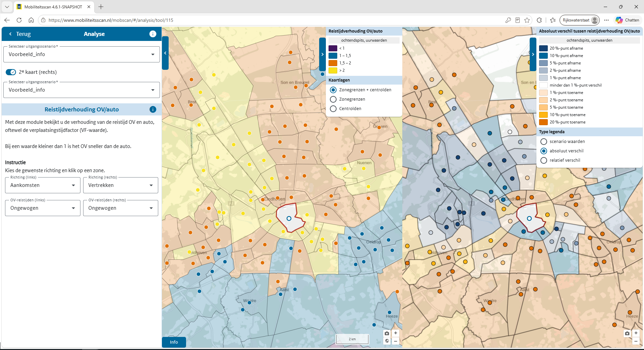Image resolution: width=644 pixels, height=350 pixels.
Task: Click the '20 %-punt afname' dark blue swatch
Action: pyautogui.click(x=543, y=48)
